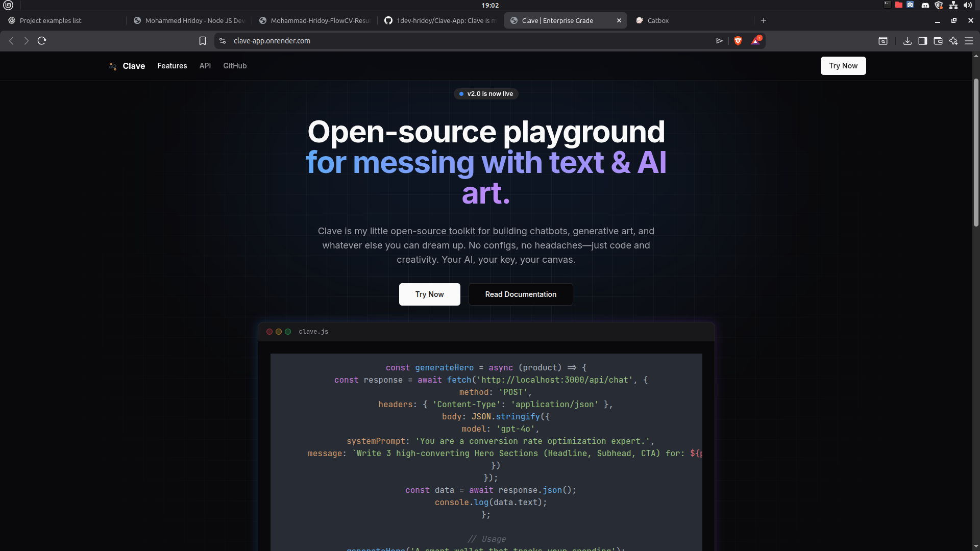Image resolution: width=980 pixels, height=551 pixels.
Task: Click the Brave Shields lion icon
Action: [x=738, y=41]
